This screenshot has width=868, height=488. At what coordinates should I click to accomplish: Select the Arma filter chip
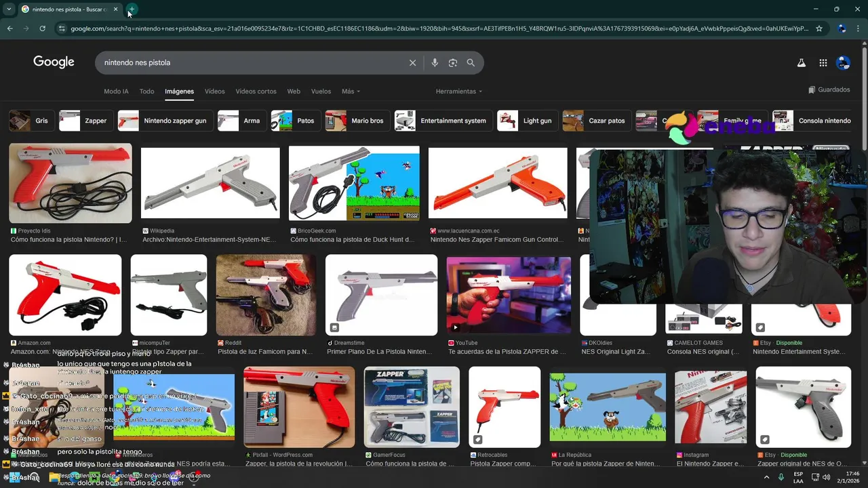[x=241, y=121]
